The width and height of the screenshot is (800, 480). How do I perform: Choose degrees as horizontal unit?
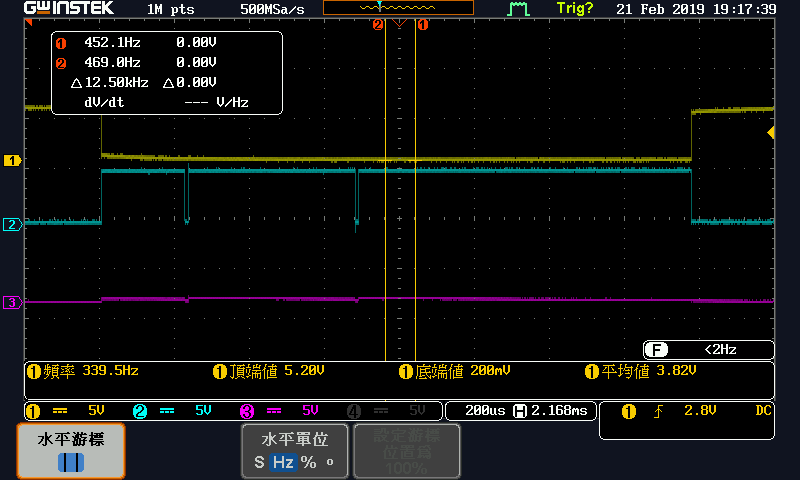[x=330, y=461]
